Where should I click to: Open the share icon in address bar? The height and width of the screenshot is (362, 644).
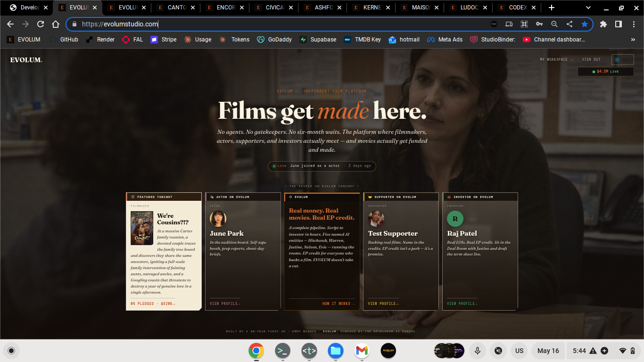coord(570,24)
